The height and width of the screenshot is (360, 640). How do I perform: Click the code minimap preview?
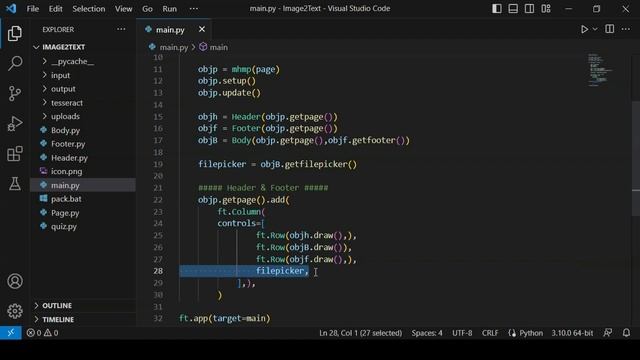(600, 70)
